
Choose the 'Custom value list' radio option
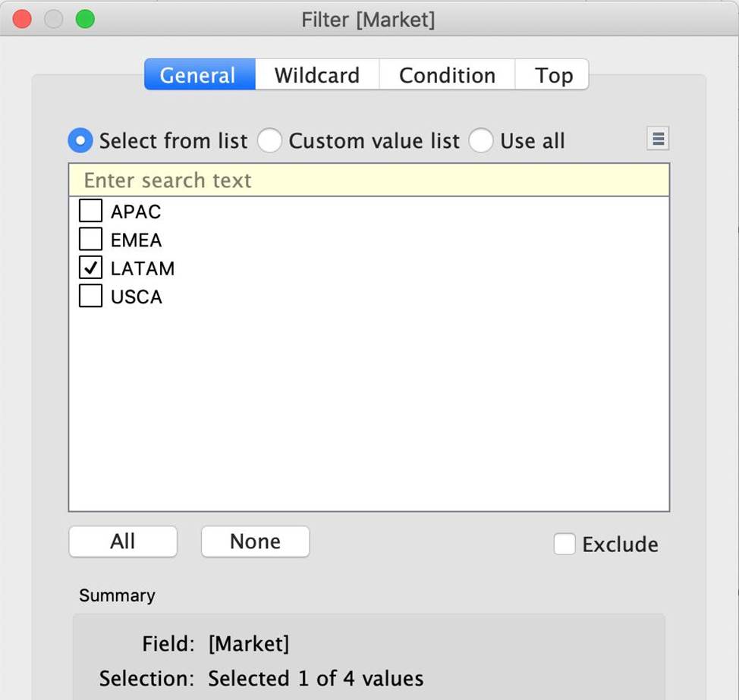click(x=270, y=141)
